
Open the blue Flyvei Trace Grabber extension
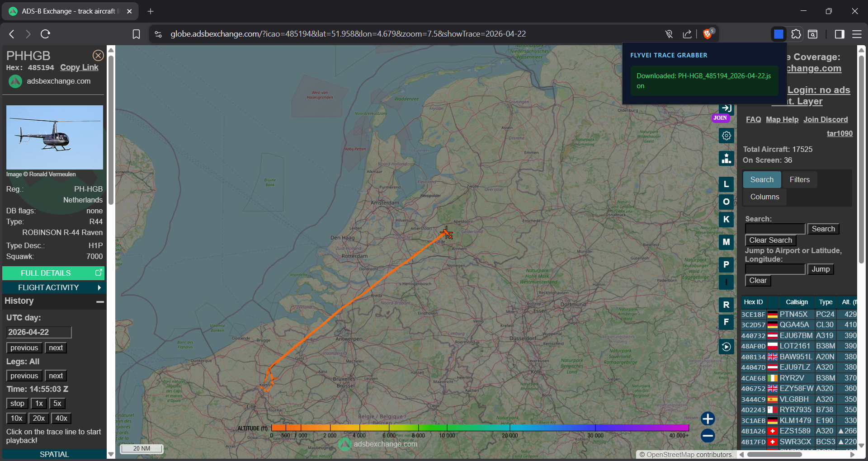coord(778,34)
